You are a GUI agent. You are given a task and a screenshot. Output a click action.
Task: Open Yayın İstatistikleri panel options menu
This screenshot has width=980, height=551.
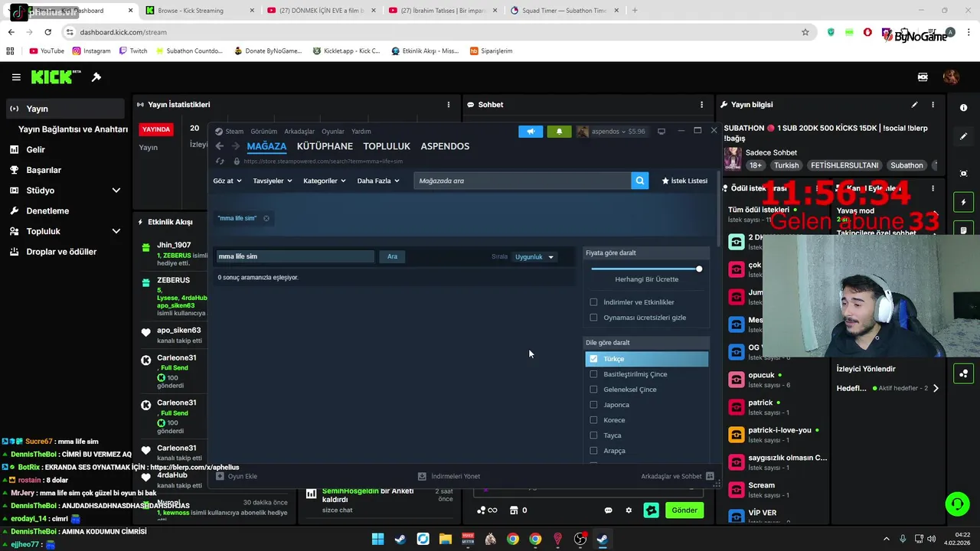point(449,104)
